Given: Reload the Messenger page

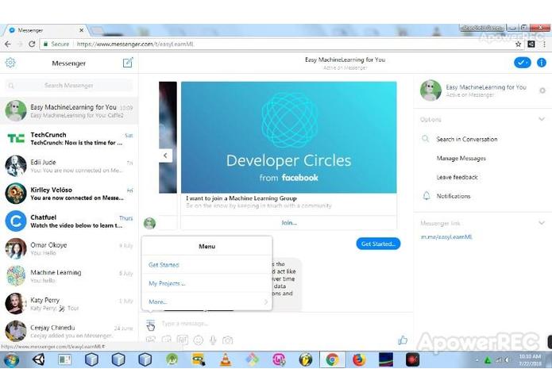Looking at the screenshot, I should pyautogui.click(x=32, y=44).
